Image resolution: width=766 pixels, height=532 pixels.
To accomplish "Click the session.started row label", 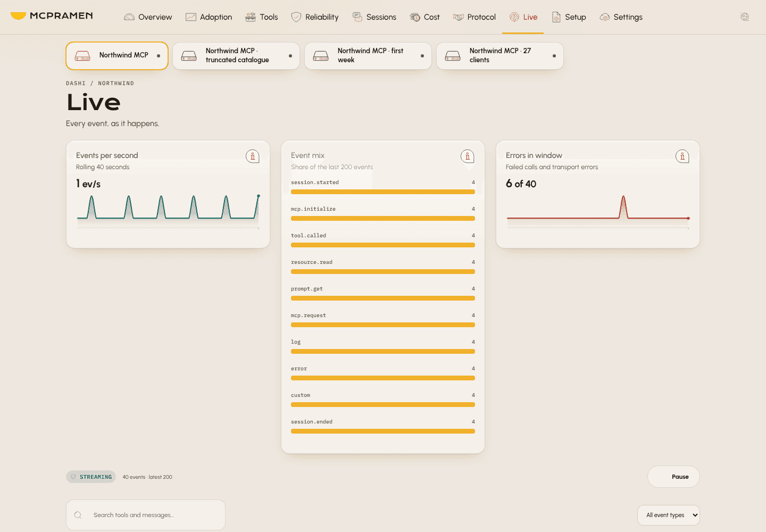I will coord(315,182).
